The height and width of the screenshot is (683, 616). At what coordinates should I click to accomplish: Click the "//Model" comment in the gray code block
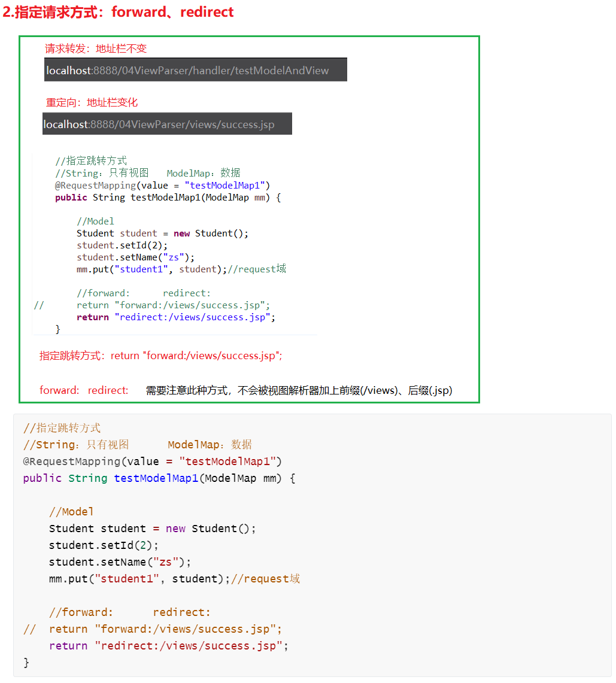click(71, 512)
